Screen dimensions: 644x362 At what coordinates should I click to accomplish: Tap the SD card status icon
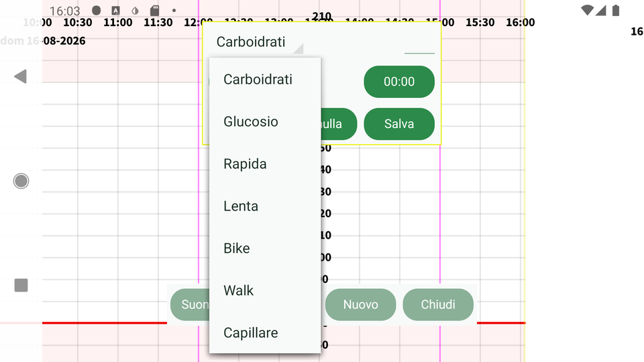tap(154, 10)
